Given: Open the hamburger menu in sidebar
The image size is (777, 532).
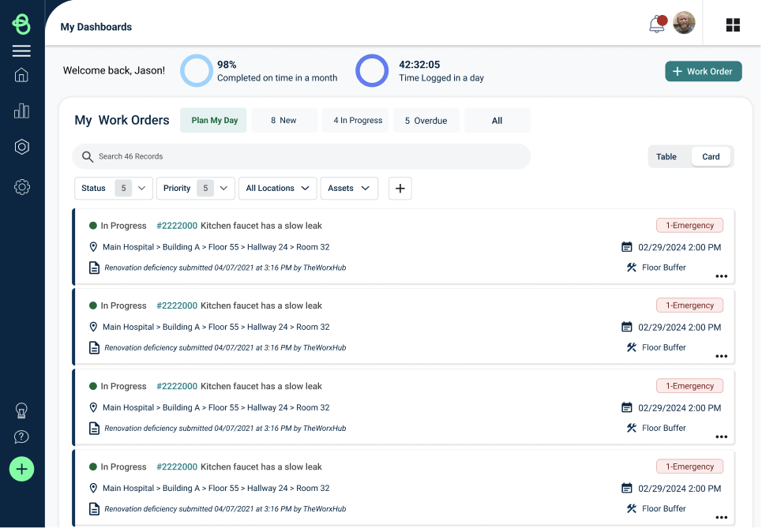Looking at the screenshot, I should (21, 51).
